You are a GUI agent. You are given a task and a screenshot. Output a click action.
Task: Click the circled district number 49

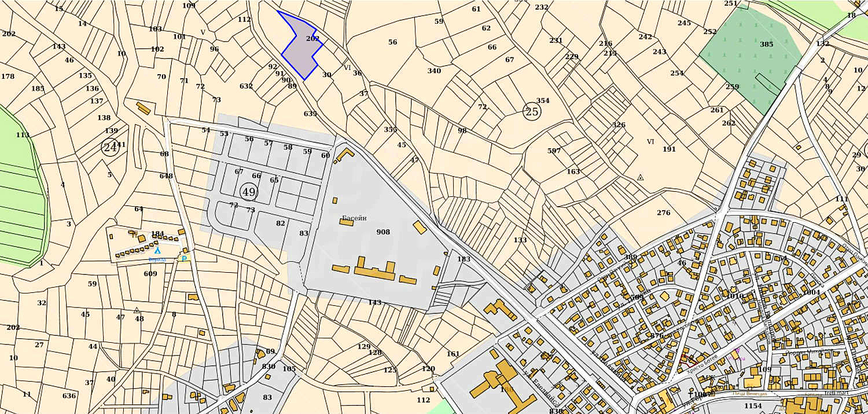(x=249, y=192)
